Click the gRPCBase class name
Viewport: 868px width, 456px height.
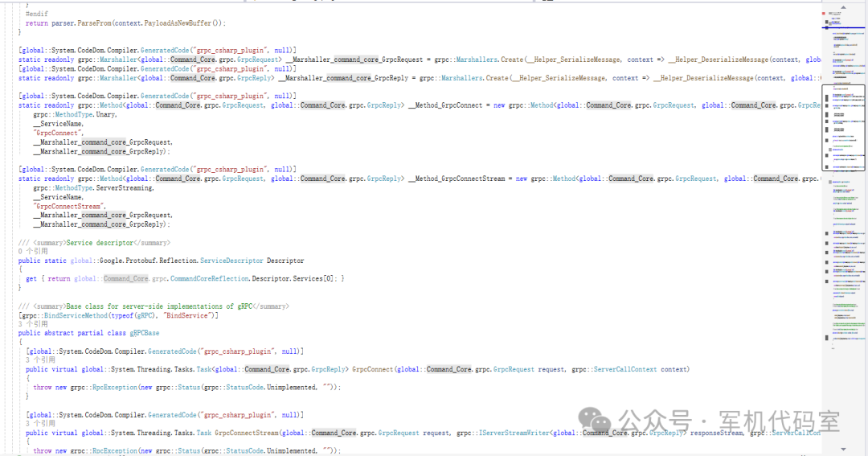pos(145,333)
